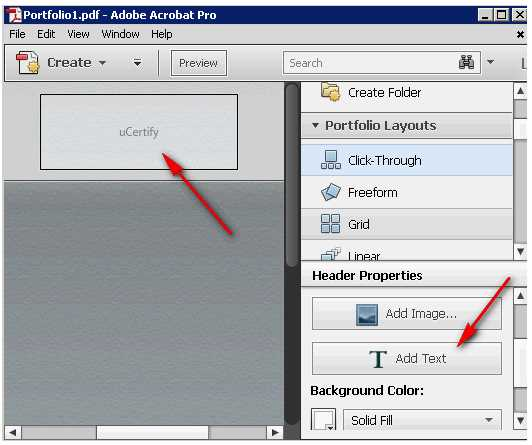Screen dimensions: 532x445
Task: Click the Preview button
Action: click(x=198, y=63)
